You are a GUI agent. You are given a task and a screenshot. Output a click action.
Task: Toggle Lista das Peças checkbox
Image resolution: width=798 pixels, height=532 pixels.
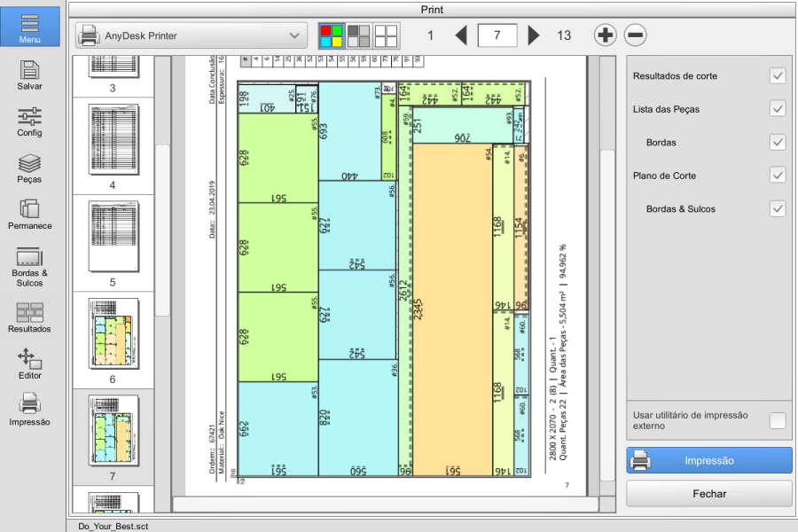click(778, 109)
